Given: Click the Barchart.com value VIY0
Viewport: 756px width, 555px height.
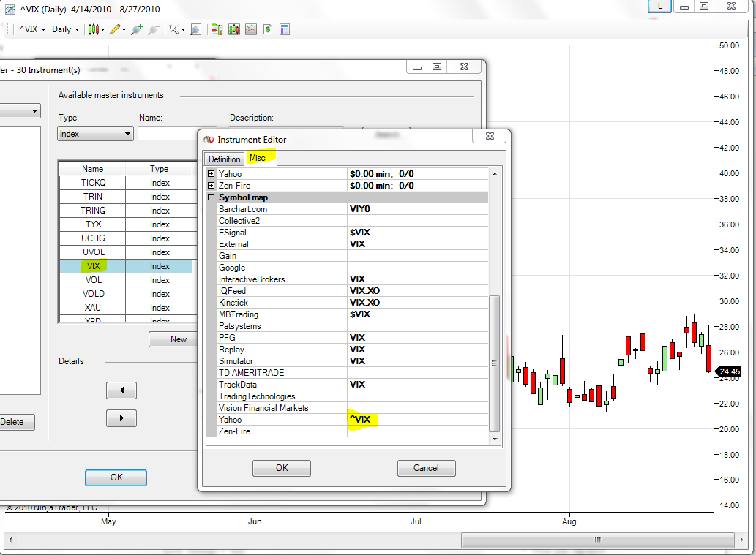Looking at the screenshot, I should pos(359,209).
